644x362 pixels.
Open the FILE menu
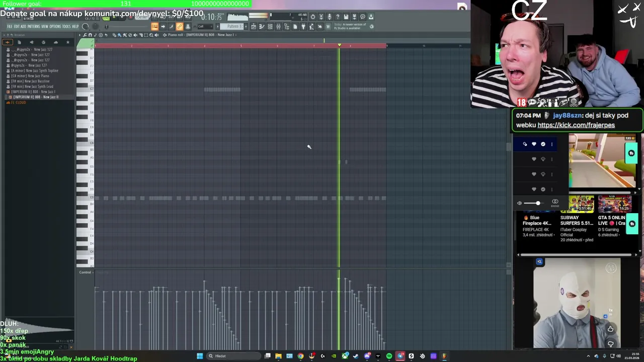click(10, 26)
